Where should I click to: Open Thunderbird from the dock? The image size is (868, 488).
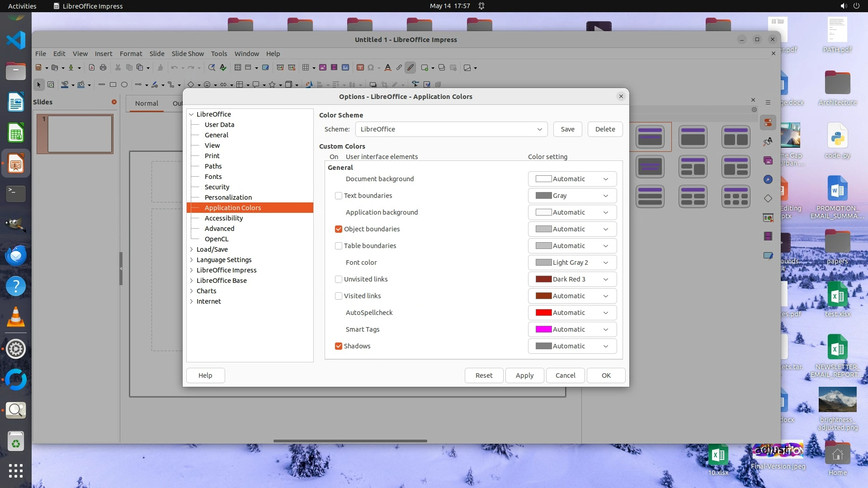point(16,256)
